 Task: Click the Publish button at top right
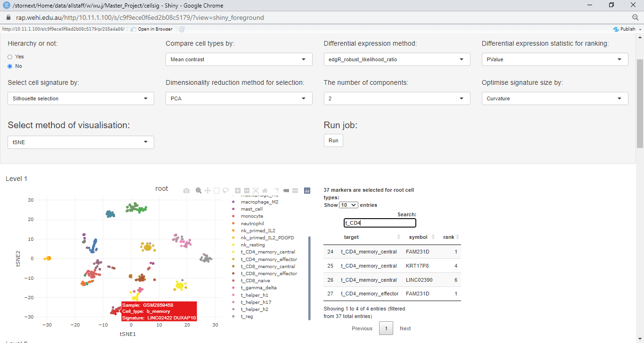click(625, 29)
